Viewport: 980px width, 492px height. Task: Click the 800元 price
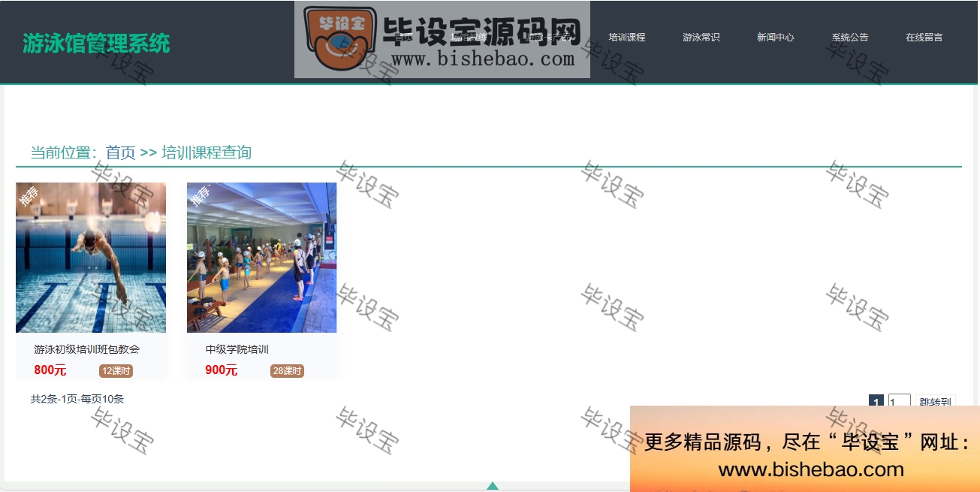tap(50, 370)
